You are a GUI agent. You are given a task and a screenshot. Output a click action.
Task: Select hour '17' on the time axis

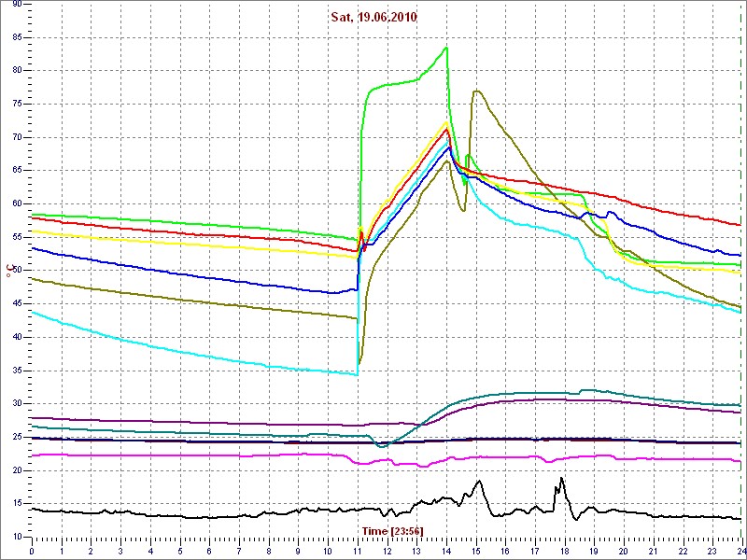pyautogui.click(x=535, y=551)
